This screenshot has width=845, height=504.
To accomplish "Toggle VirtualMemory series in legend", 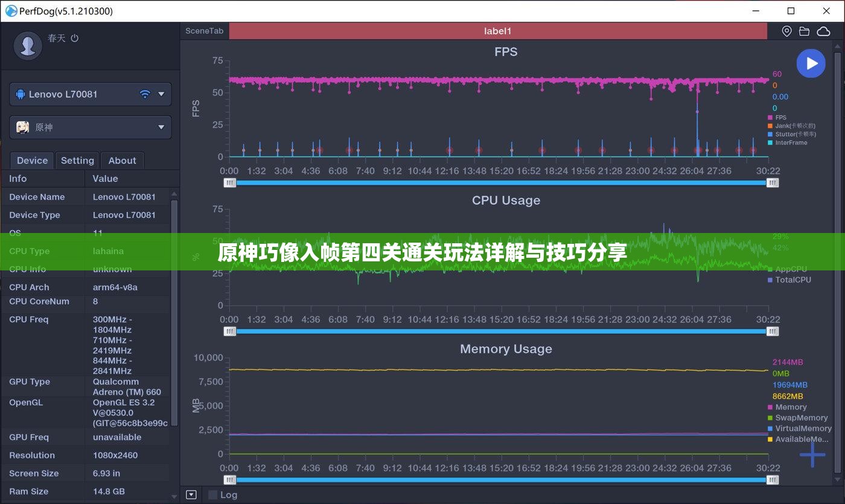I will pos(799,429).
